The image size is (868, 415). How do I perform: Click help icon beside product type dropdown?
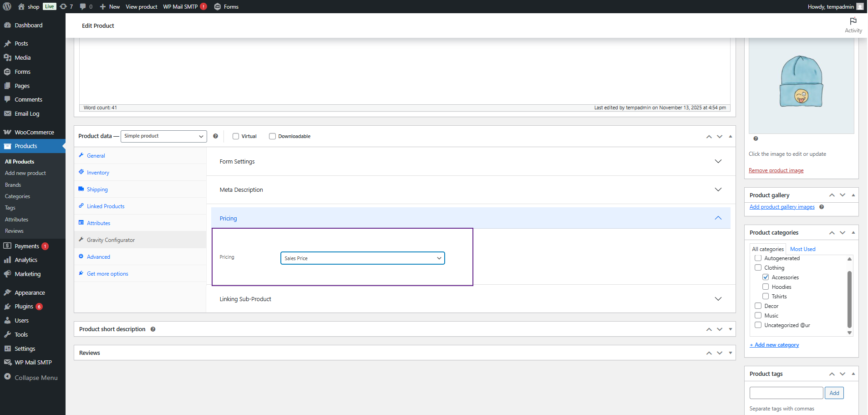coord(215,136)
